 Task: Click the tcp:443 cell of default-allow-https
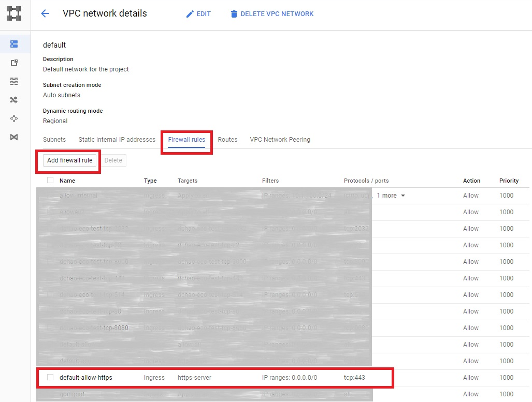pos(354,378)
